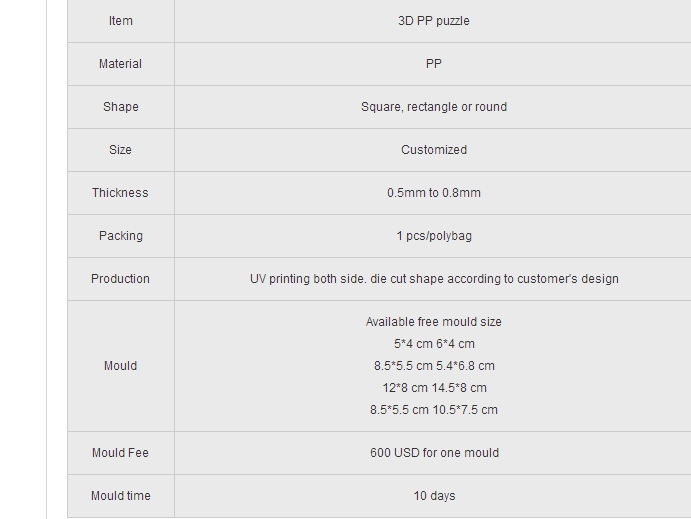691x519 pixels.
Task: Click the "10 days" mould time value
Action: pyautogui.click(x=433, y=496)
